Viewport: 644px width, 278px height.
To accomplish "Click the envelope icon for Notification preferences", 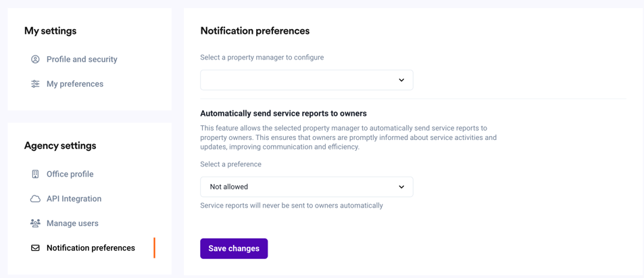I will click(35, 248).
